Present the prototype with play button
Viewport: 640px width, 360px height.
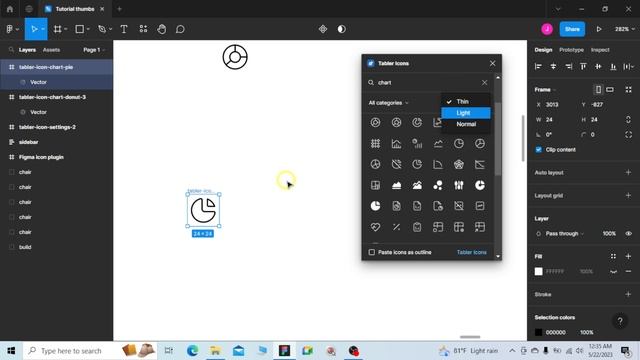tap(599, 29)
